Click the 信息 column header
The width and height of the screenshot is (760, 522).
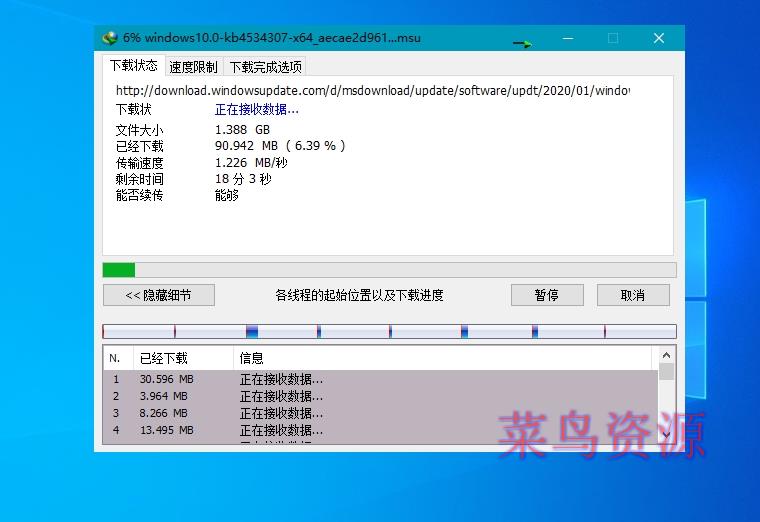442,358
